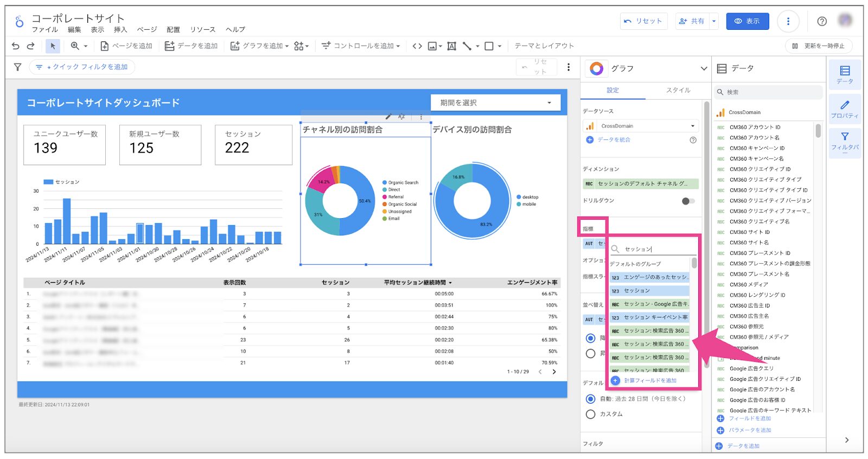Activate the selection mode arrow tool
This screenshot has height=459, width=868.
(x=53, y=46)
